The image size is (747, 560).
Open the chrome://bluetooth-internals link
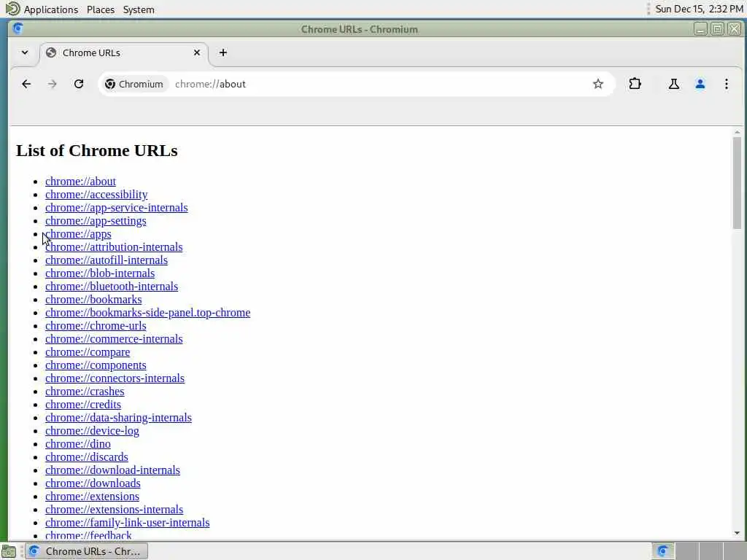coord(112,286)
